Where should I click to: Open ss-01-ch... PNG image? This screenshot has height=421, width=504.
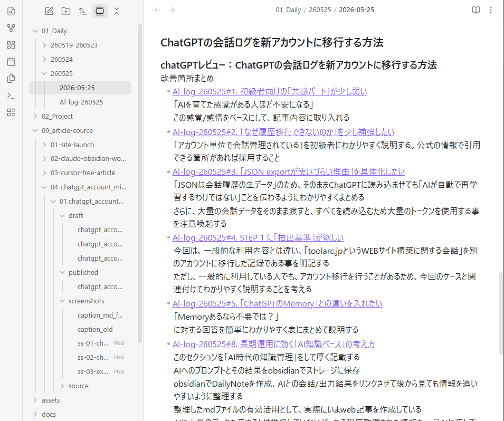click(93, 343)
